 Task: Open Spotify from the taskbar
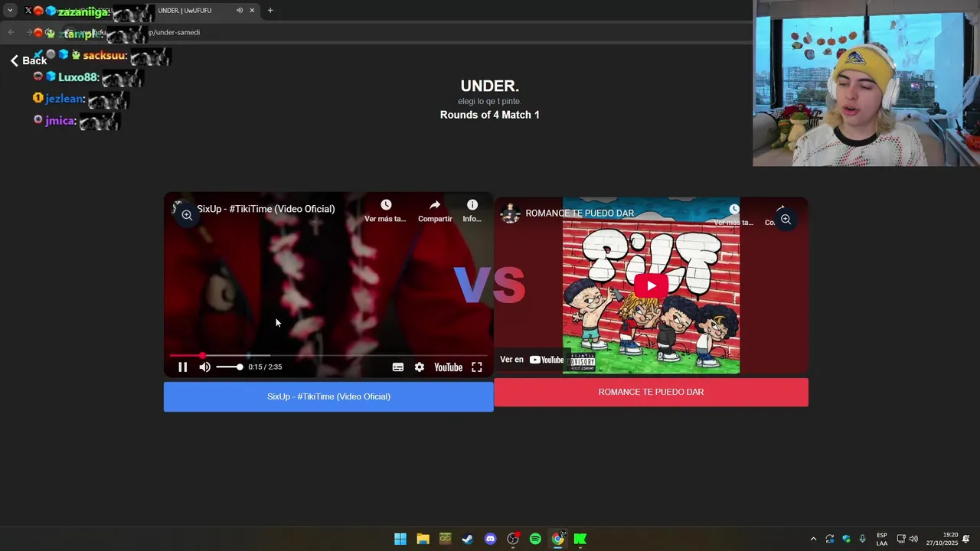535,539
